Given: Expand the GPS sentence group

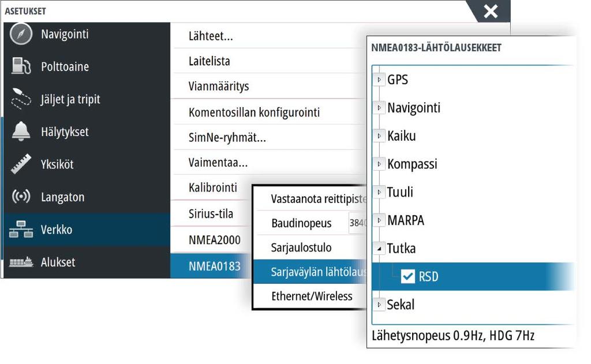Looking at the screenshot, I should [x=379, y=80].
